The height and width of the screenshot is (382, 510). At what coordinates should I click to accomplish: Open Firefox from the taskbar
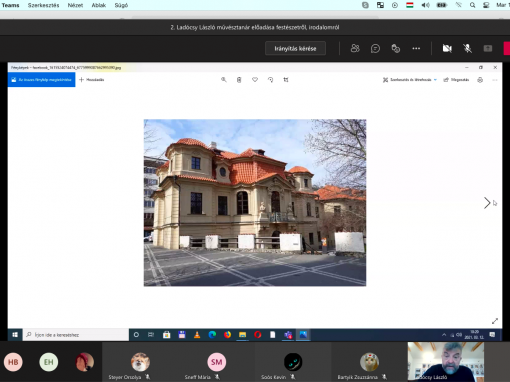[x=227, y=335]
